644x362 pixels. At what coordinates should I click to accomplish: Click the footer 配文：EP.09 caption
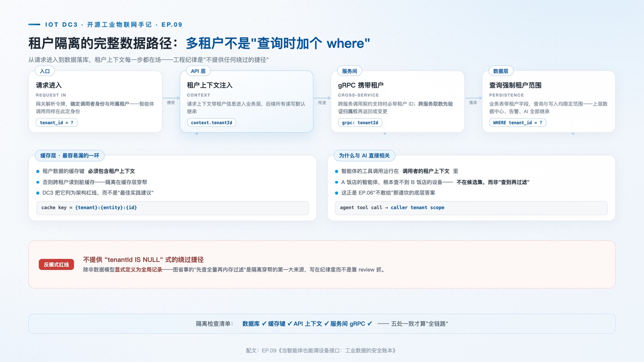click(x=322, y=351)
